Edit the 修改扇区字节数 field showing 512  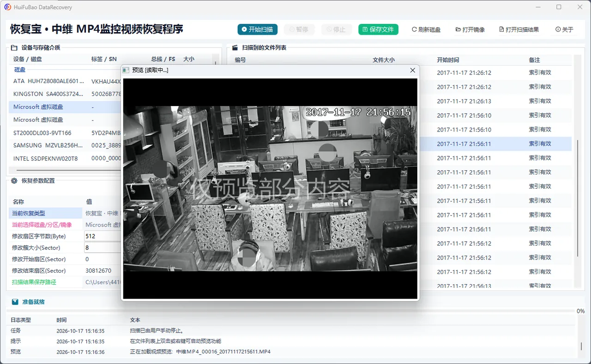103,236
